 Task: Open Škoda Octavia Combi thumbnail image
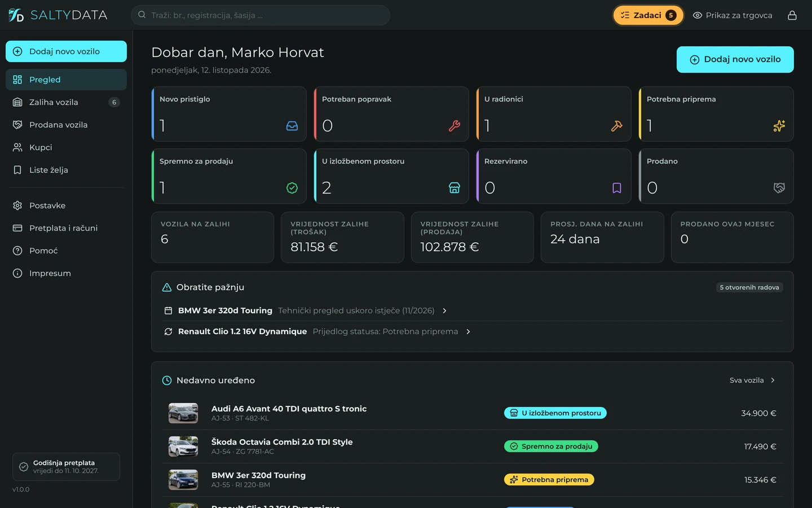[183, 446]
